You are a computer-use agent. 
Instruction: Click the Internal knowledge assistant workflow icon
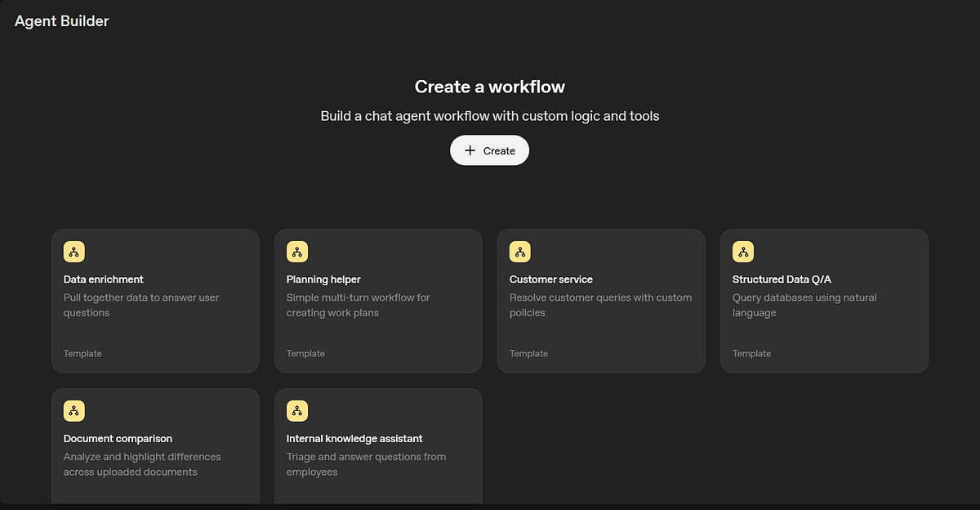tap(296, 410)
